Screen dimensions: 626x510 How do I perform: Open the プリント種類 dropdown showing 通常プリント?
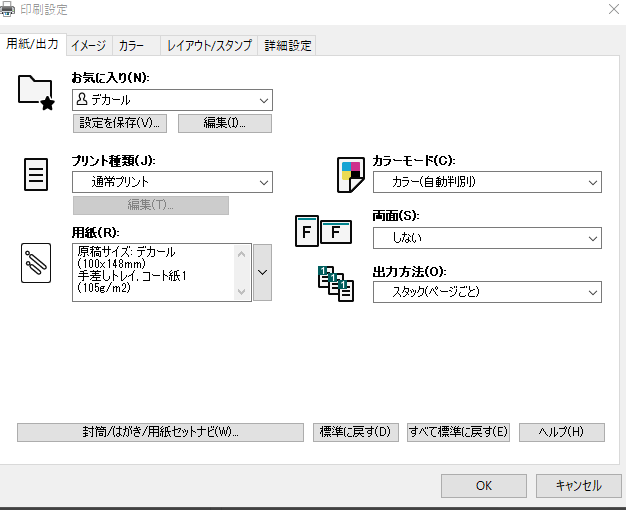coord(172,182)
